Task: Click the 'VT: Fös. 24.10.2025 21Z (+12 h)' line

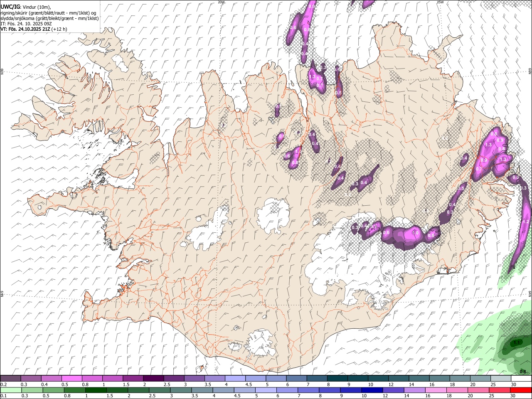Action: (x=34, y=29)
